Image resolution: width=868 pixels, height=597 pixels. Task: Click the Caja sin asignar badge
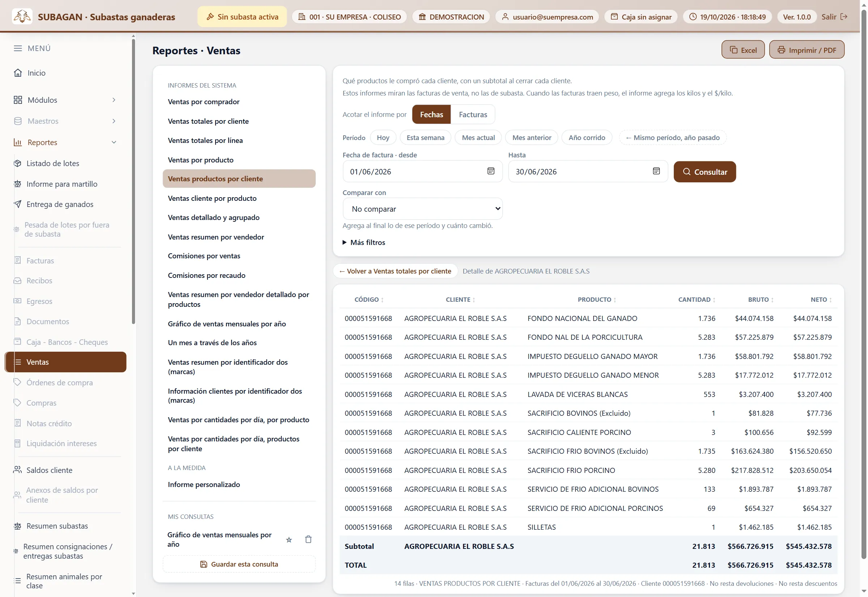tap(641, 17)
